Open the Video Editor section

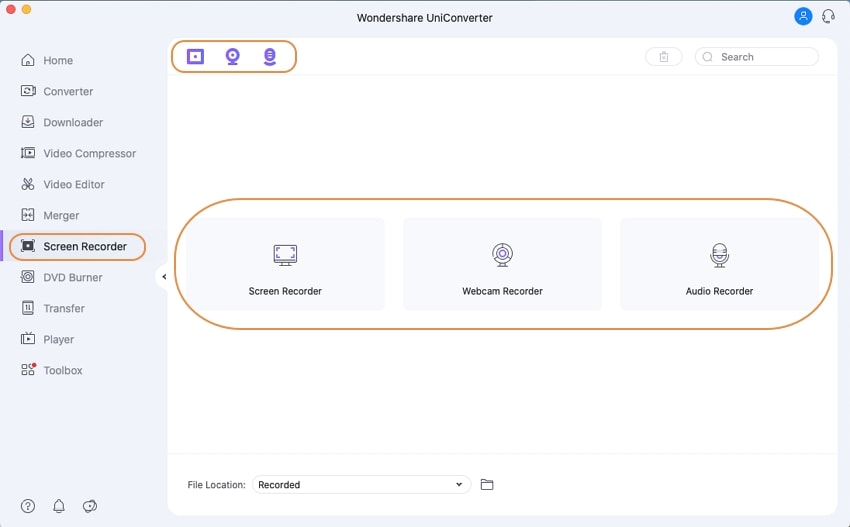pyautogui.click(x=62, y=184)
